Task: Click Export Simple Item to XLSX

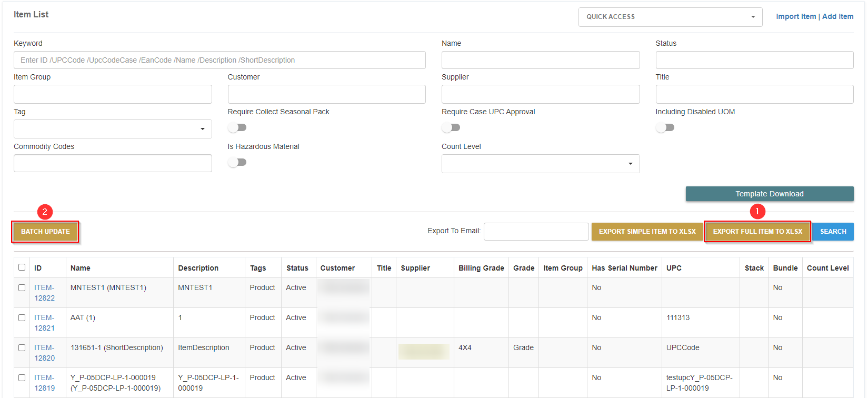Action: click(x=647, y=232)
